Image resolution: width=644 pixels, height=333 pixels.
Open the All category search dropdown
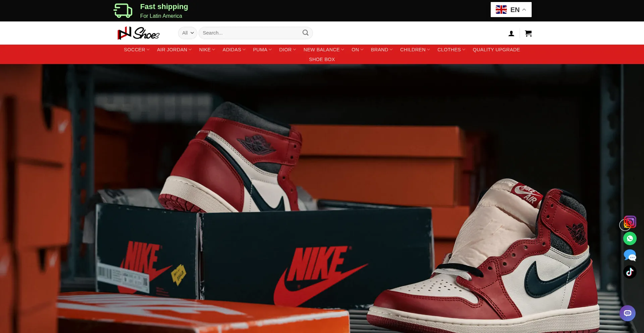[x=187, y=33]
